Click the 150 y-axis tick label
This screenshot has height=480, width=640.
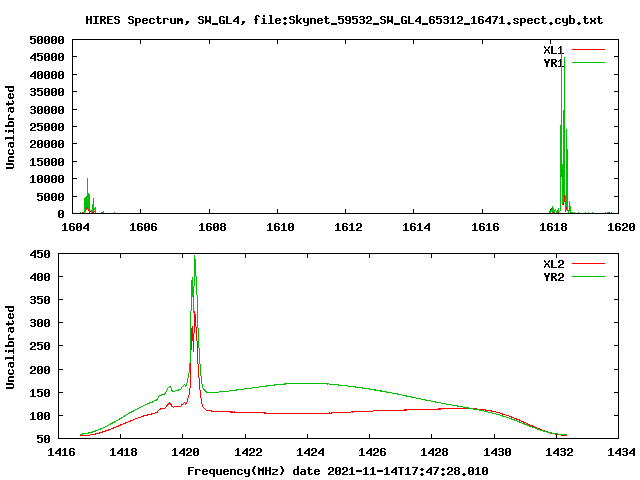pos(40,393)
